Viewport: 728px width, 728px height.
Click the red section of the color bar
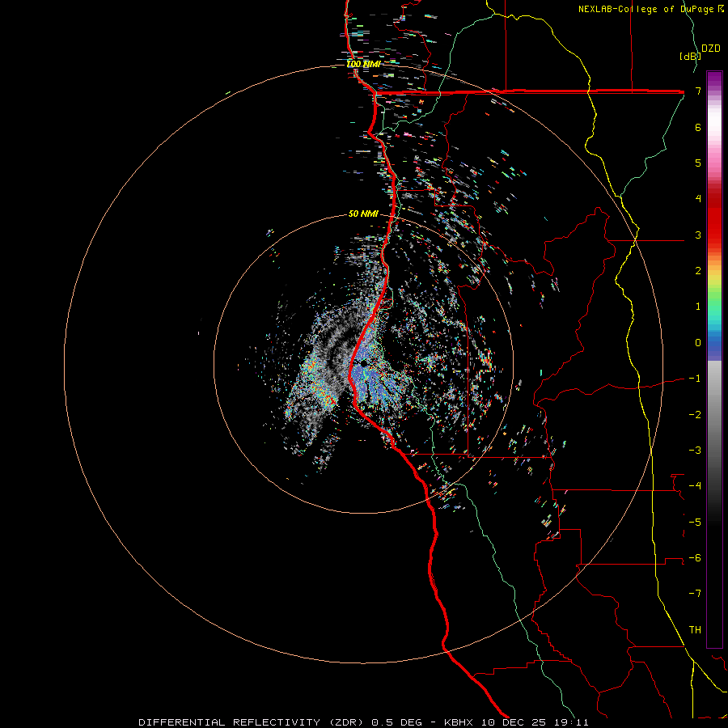click(x=714, y=218)
